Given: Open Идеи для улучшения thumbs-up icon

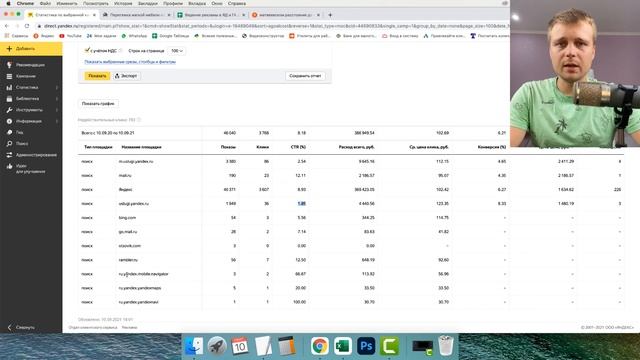Looking at the screenshot, I should 9,167.
